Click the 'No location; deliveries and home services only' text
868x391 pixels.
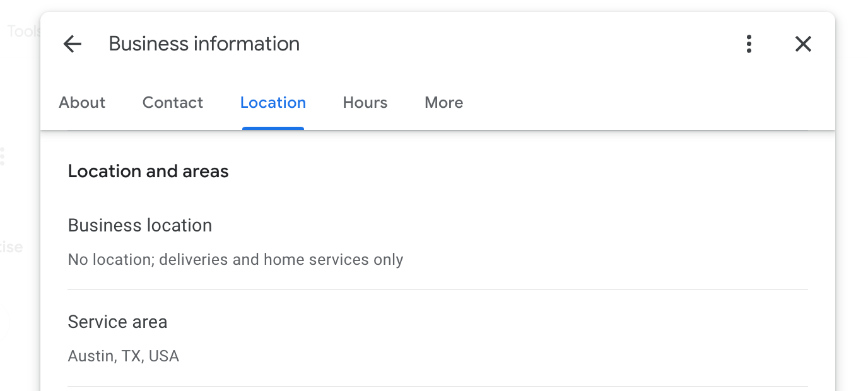[x=235, y=260]
